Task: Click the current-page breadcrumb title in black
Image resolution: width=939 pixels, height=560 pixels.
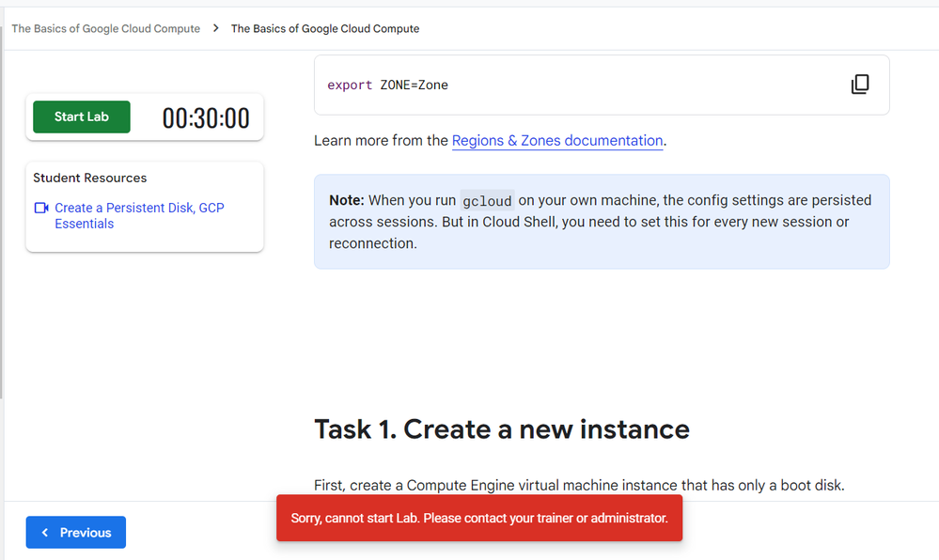Action: click(324, 29)
